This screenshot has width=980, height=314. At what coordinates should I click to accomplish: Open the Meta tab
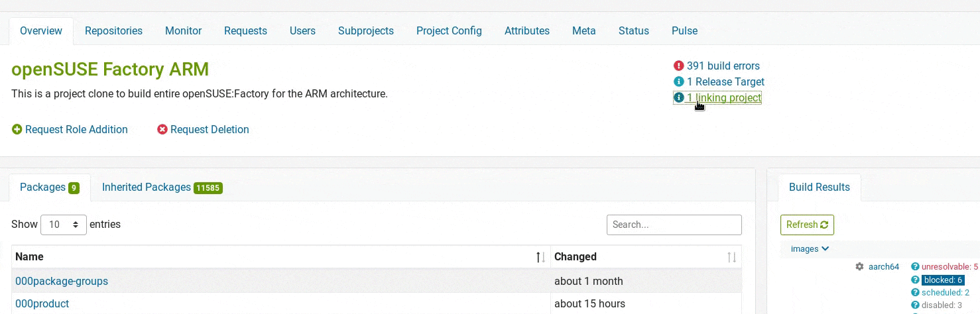pyautogui.click(x=584, y=30)
